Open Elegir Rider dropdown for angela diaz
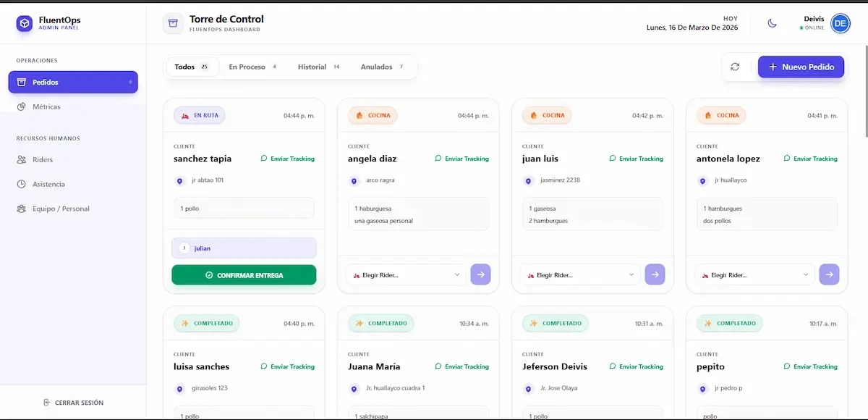The image size is (868, 420). (406, 274)
